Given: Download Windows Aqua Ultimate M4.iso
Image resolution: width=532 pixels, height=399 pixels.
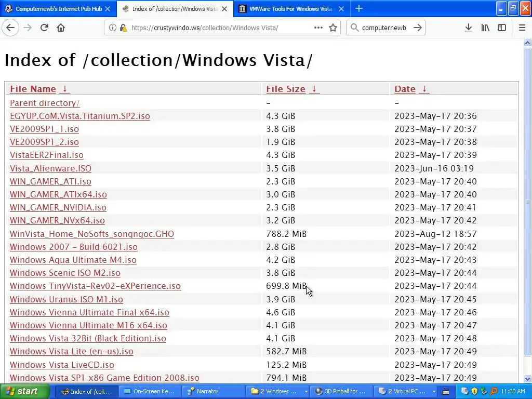Looking at the screenshot, I should click(73, 260).
